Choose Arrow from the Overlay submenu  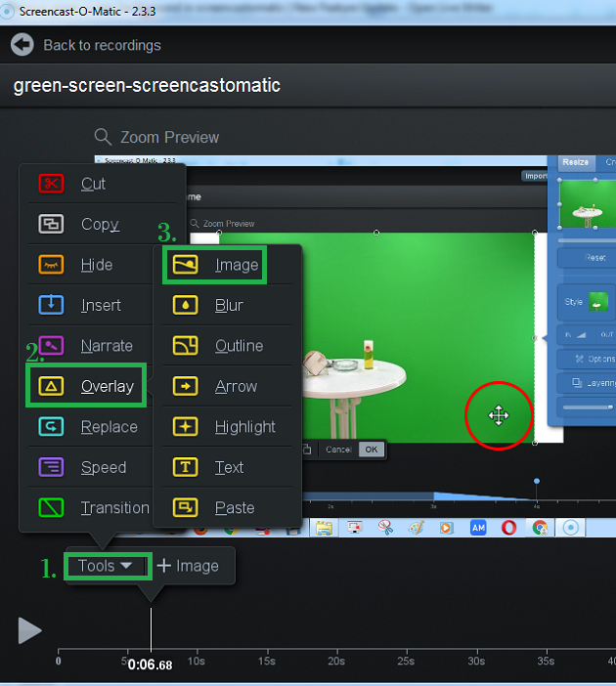[x=228, y=386]
